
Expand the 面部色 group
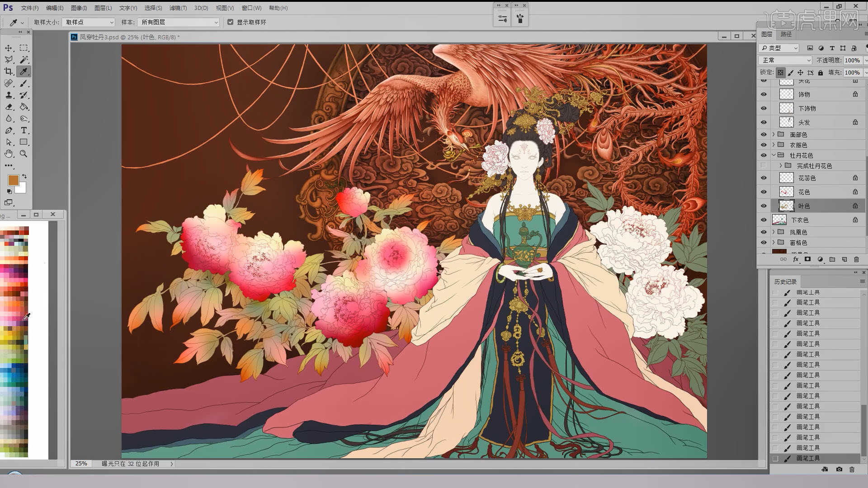774,135
